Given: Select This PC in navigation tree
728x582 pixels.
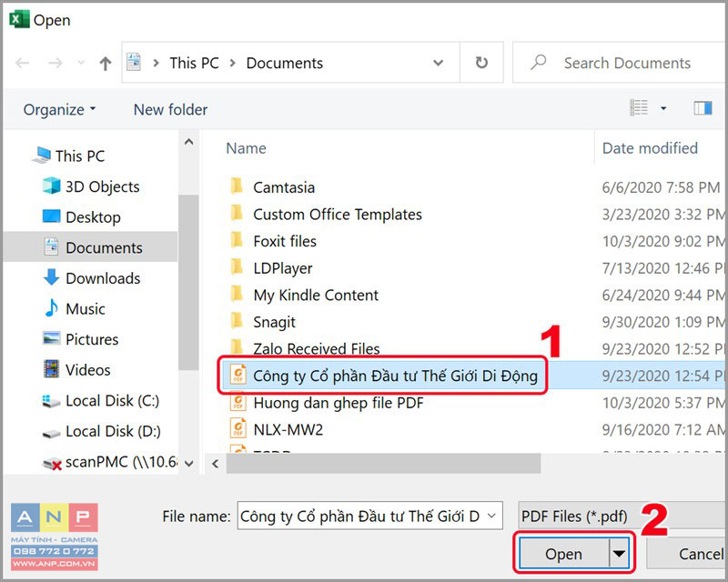Looking at the screenshot, I should tap(69, 156).
